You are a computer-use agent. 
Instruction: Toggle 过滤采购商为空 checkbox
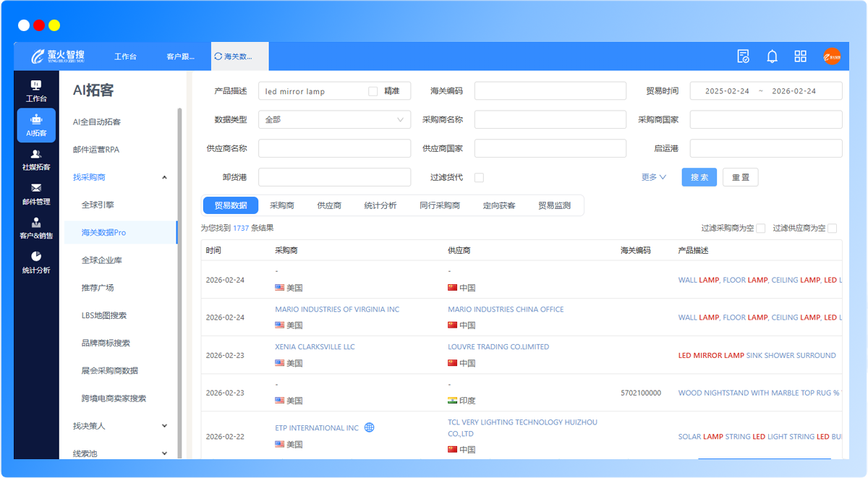click(760, 229)
